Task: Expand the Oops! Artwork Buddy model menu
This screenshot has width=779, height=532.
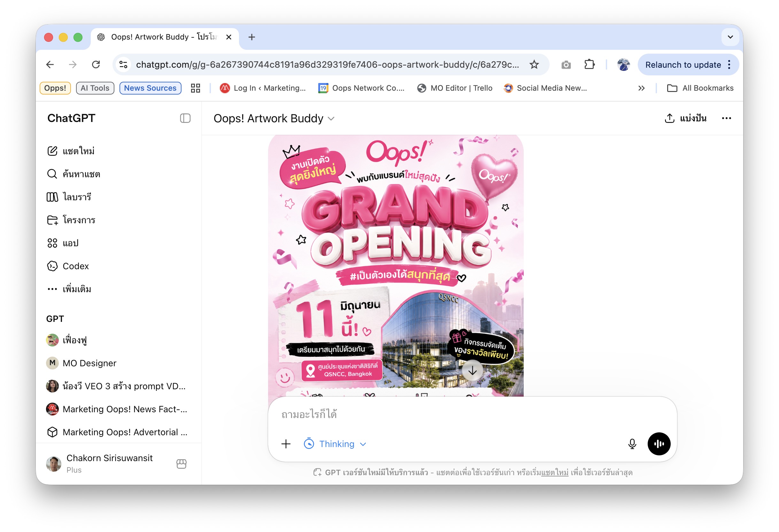Action: (274, 118)
